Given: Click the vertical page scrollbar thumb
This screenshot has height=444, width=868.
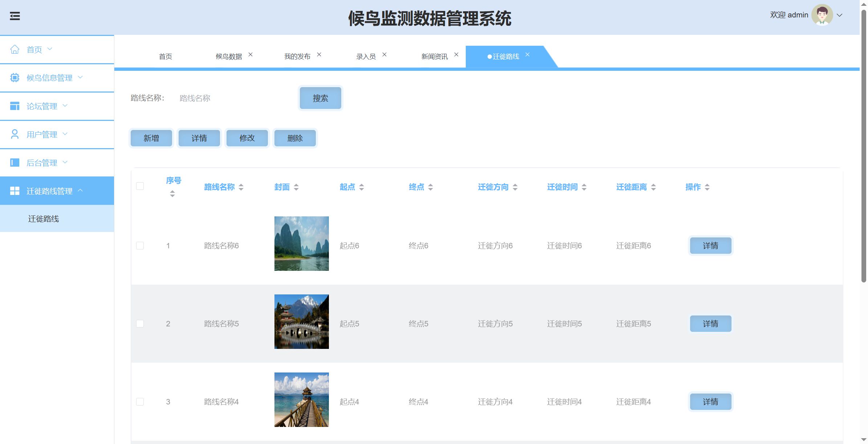Looking at the screenshot, I should [864, 145].
